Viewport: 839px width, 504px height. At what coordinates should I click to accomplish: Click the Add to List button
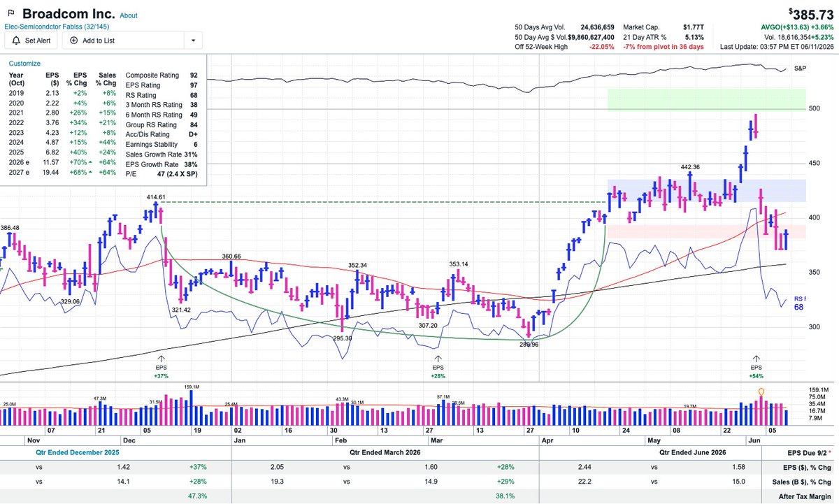click(122, 41)
